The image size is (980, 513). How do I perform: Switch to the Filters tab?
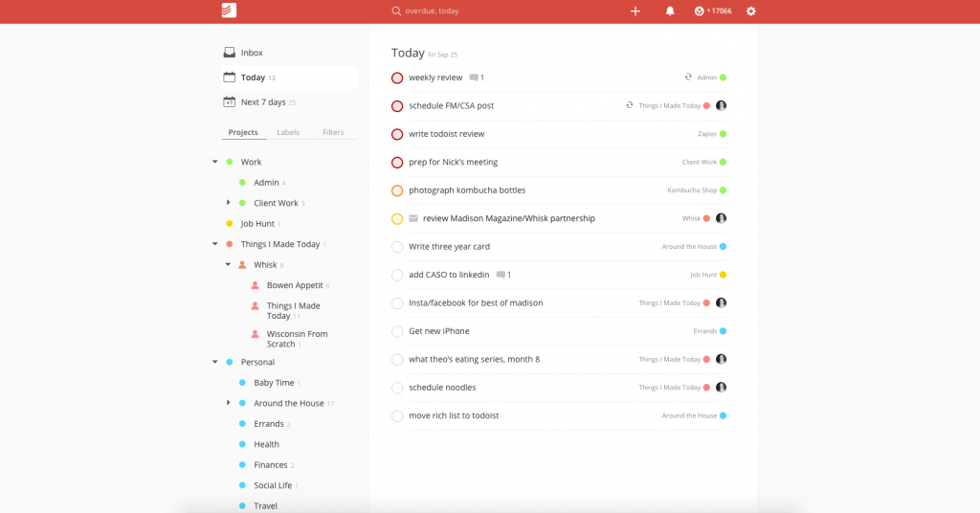click(333, 132)
